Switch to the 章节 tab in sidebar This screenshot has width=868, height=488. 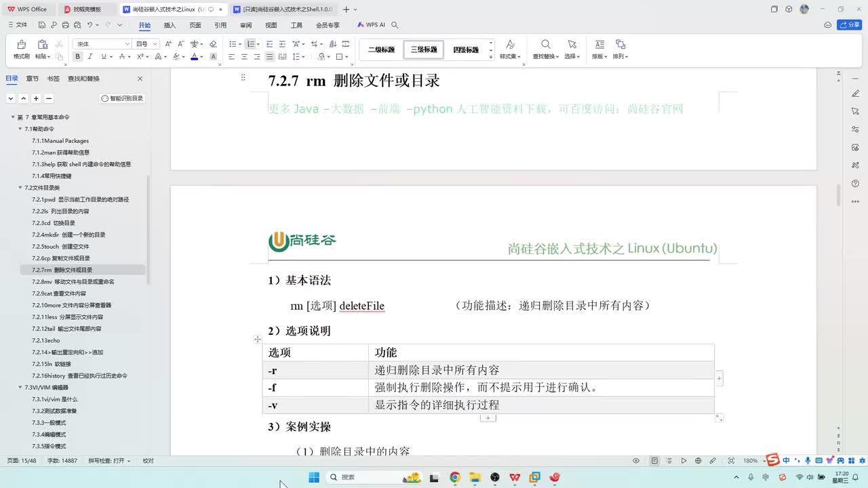pos(33,79)
